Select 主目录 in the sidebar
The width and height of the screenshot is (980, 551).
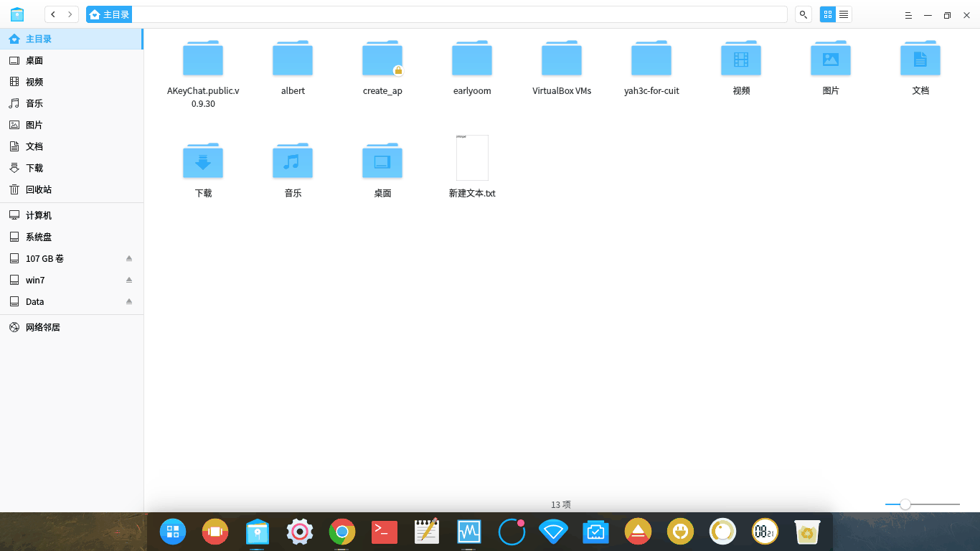tap(72, 39)
